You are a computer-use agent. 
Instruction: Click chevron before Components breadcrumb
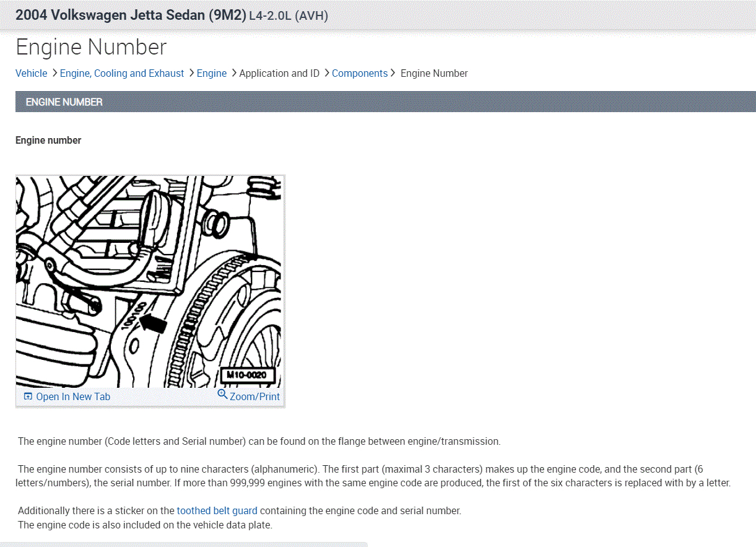click(x=326, y=73)
